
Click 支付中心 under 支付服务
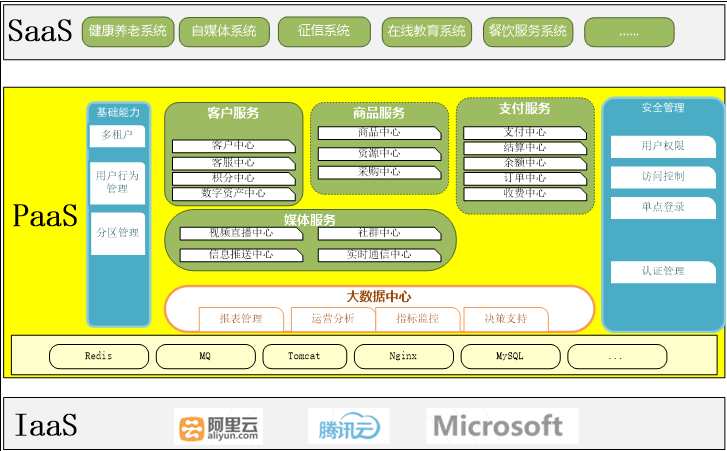click(x=524, y=132)
